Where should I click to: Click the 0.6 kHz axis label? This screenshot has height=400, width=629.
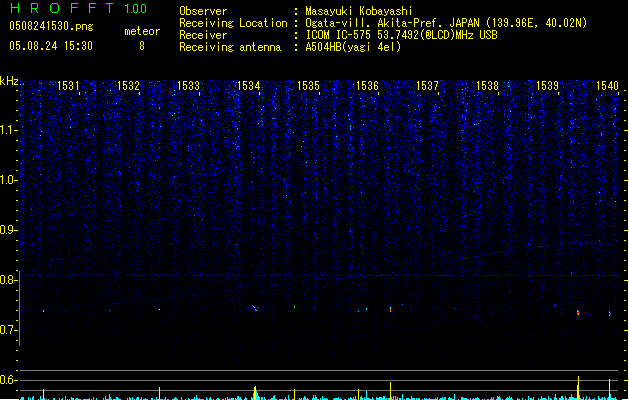click(8, 380)
